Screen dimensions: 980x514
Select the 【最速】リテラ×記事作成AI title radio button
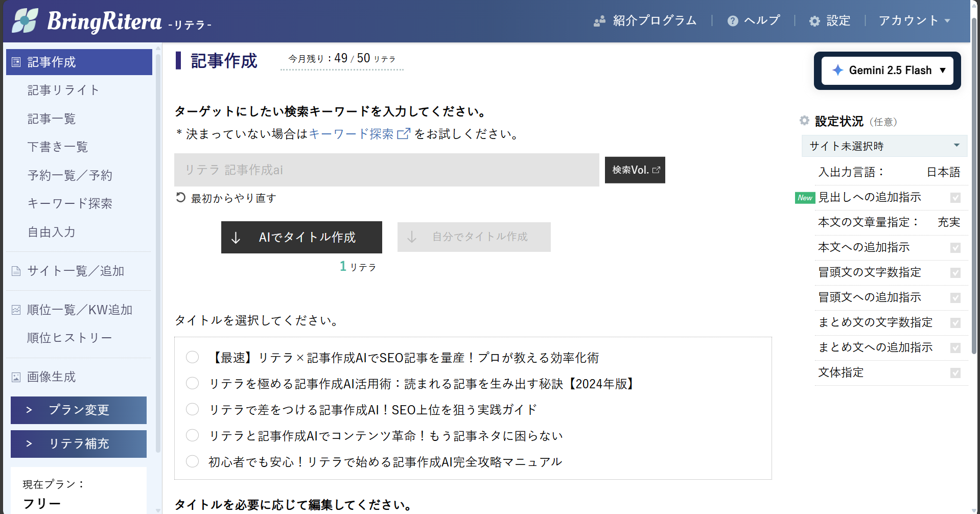[192, 357]
